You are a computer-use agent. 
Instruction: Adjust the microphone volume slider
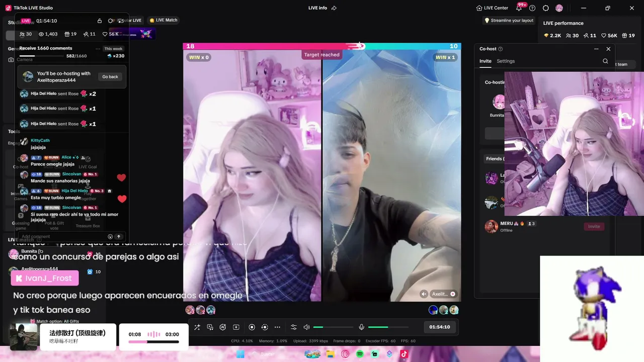point(388,327)
